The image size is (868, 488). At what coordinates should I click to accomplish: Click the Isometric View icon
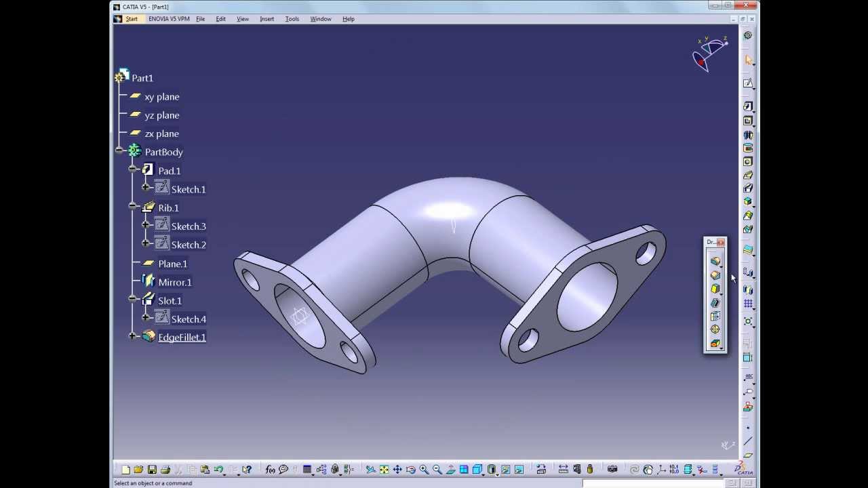click(477, 469)
